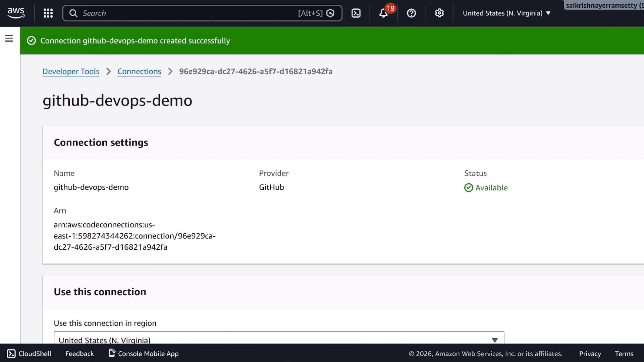Image resolution: width=644 pixels, height=362 pixels.
Task: Click the success checkmark icon in the green banner
Action: point(31,41)
